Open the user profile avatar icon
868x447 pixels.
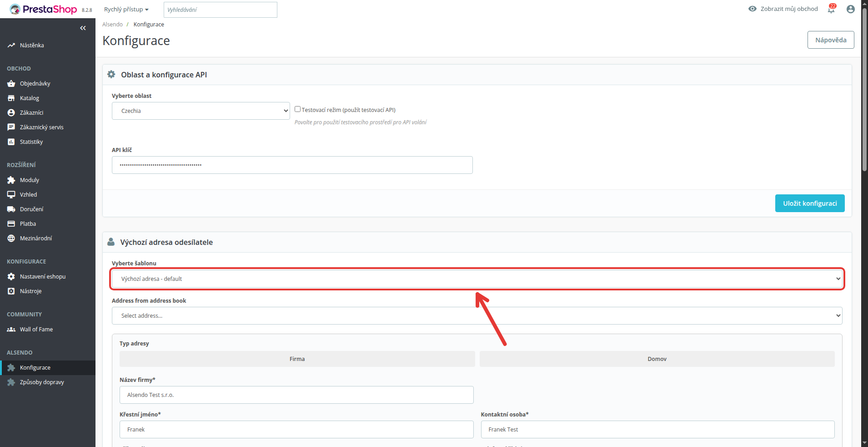(851, 9)
